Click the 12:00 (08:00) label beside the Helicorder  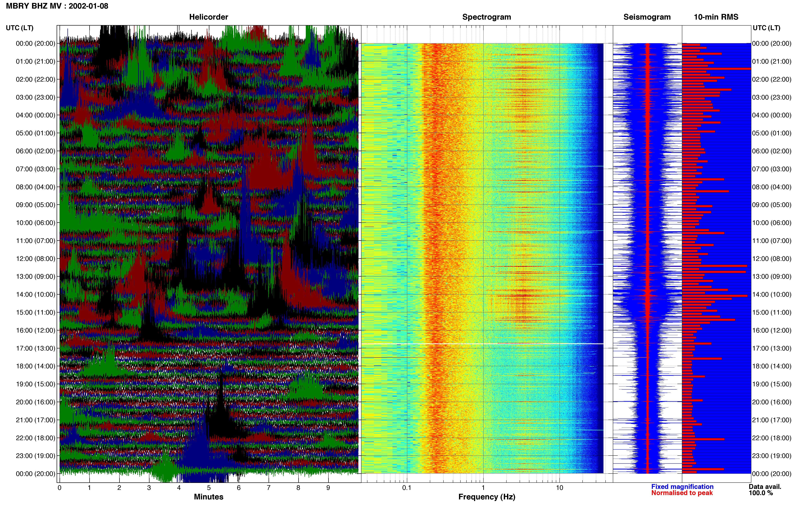click(x=36, y=259)
